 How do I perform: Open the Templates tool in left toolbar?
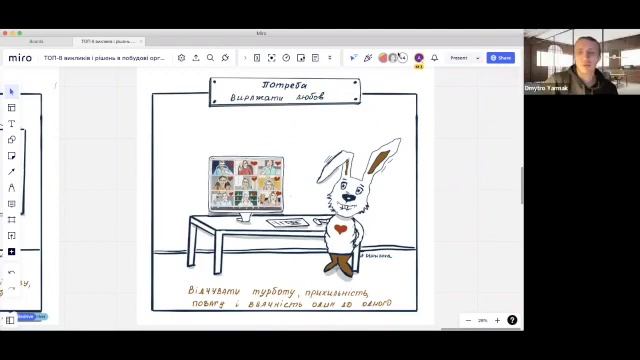tap(11, 108)
